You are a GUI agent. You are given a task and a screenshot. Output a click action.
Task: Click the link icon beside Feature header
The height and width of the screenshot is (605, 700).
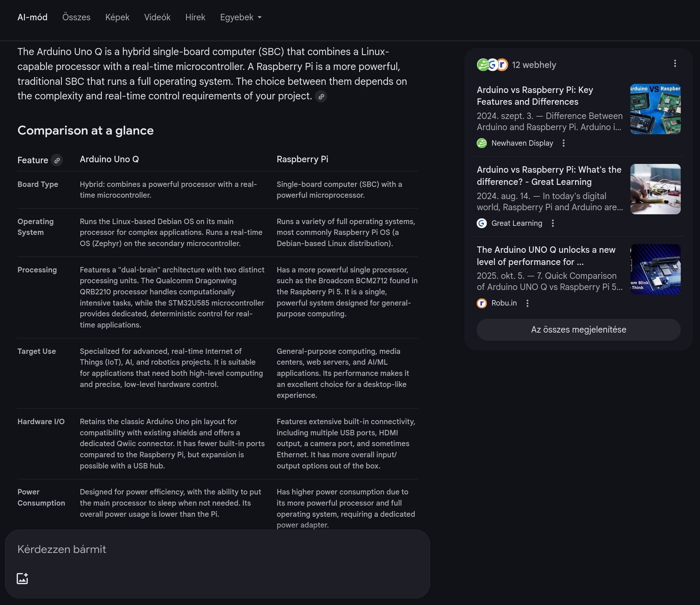57,160
